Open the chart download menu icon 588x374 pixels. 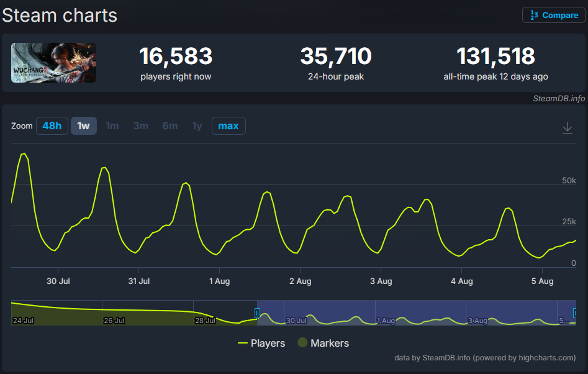pyautogui.click(x=567, y=127)
